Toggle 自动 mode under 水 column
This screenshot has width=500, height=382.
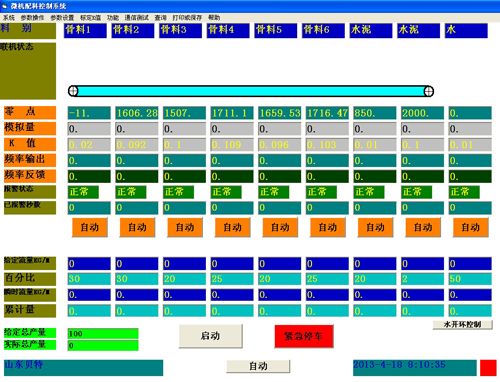[471, 228]
